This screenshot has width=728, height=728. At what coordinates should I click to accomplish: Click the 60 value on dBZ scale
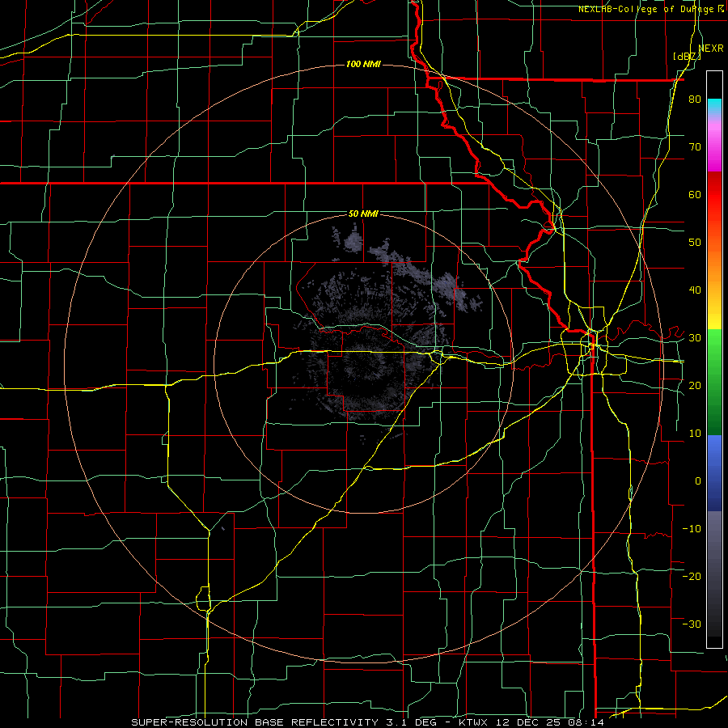pos(695,194)
